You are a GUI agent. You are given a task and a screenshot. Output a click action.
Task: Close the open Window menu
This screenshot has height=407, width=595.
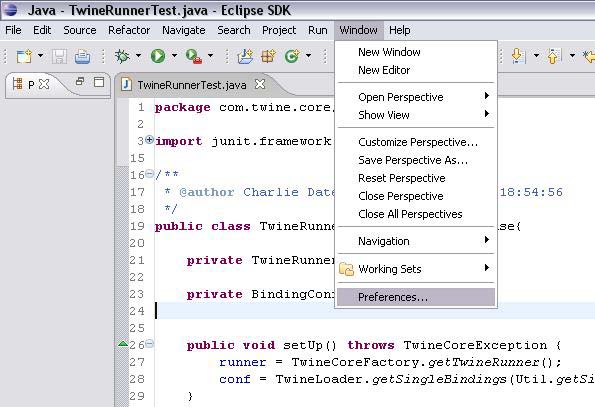point(359,30)
